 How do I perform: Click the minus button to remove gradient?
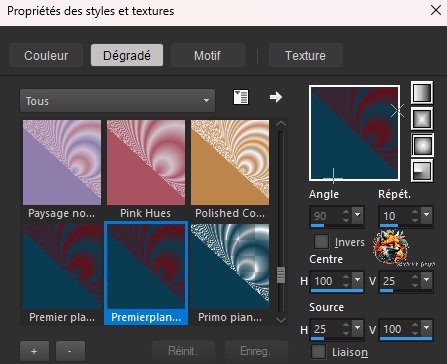pyautogui.click(x=70, y=351)
